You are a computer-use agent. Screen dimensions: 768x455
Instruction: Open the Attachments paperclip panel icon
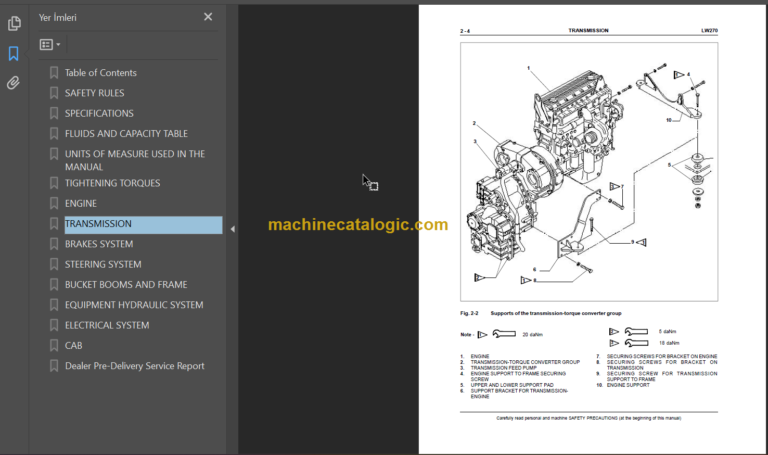coord(14,83)
